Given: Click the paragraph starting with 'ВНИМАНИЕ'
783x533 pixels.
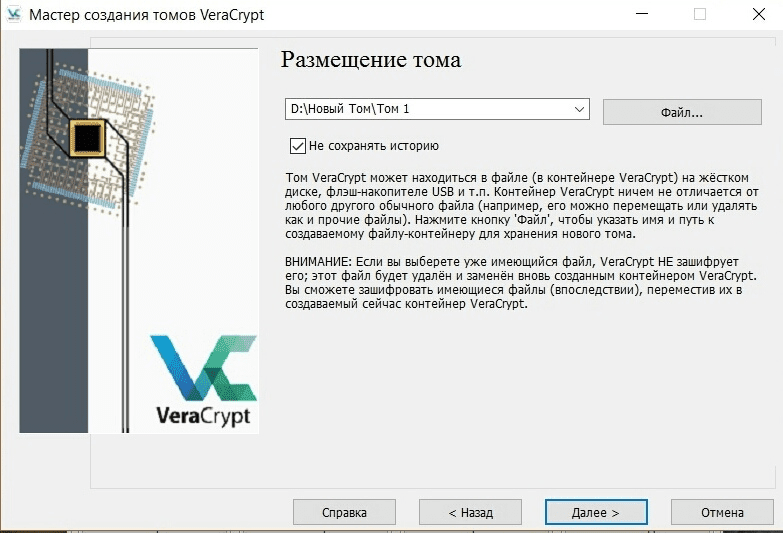Looking at the screenshot, I should click(521, 283).
